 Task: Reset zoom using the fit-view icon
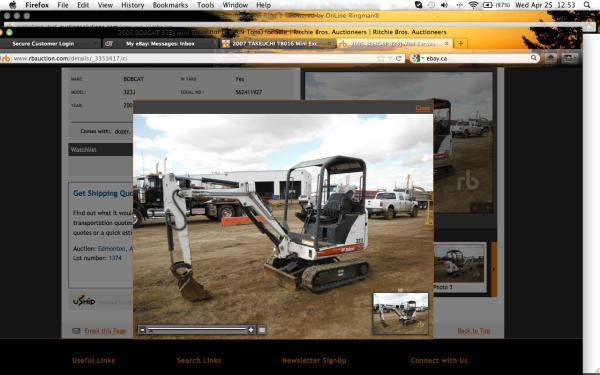(x=262, y=330)
